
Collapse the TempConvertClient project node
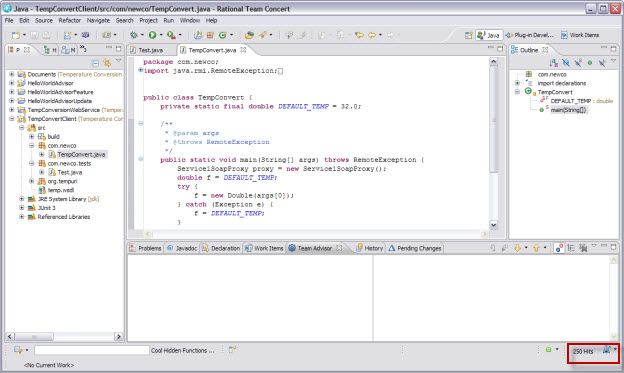(12, 119)
